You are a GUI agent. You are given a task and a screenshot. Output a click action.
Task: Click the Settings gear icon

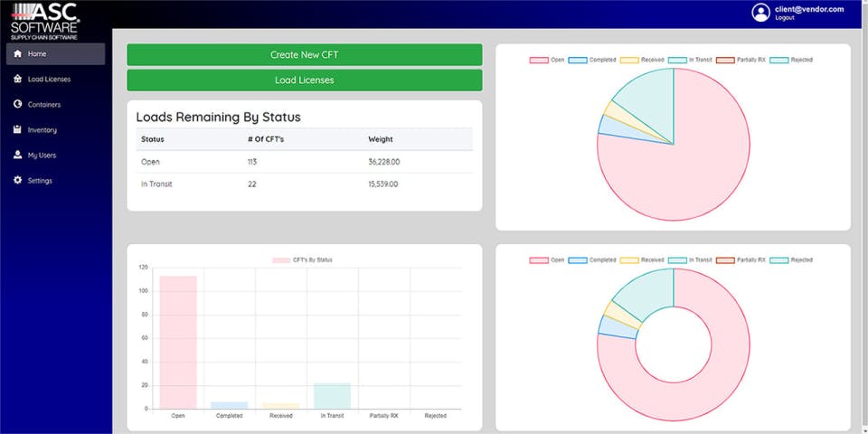click(18, 181)
